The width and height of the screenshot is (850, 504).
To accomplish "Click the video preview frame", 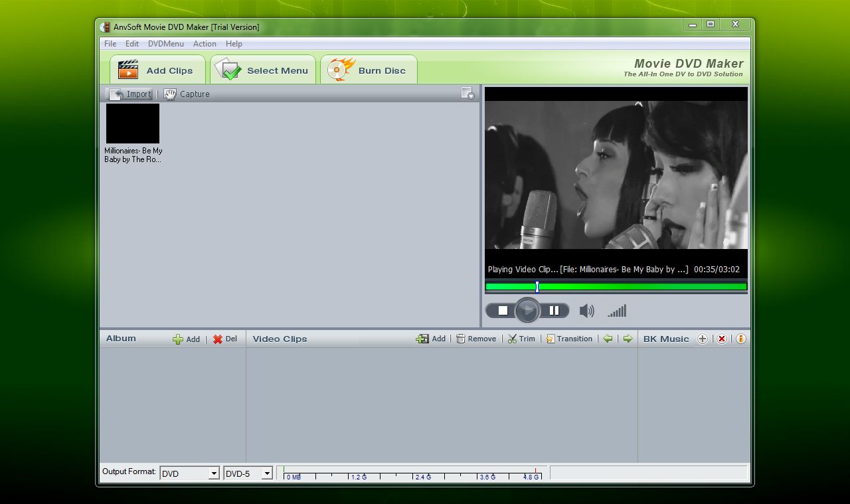I will click(x=616, y=175).
